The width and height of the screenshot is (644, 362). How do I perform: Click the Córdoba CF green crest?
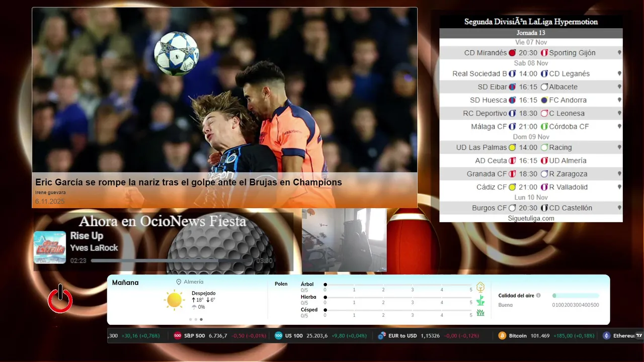[x=544, y=127]
